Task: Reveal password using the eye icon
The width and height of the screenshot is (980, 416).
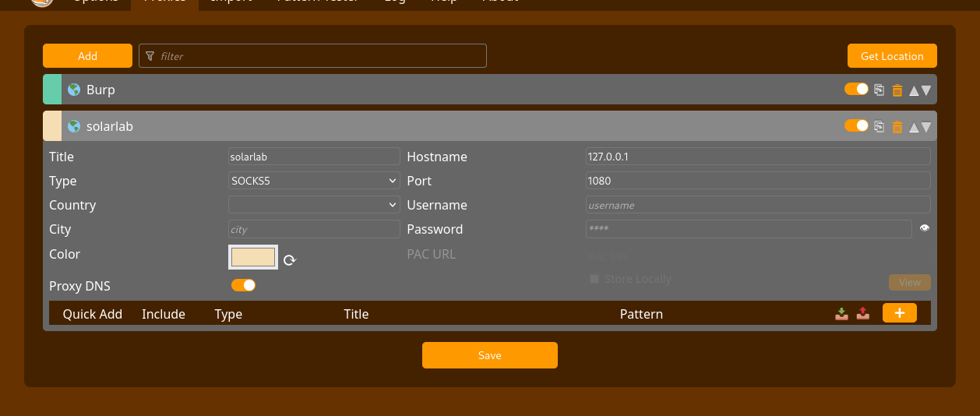Action: (x=925, y=228)
